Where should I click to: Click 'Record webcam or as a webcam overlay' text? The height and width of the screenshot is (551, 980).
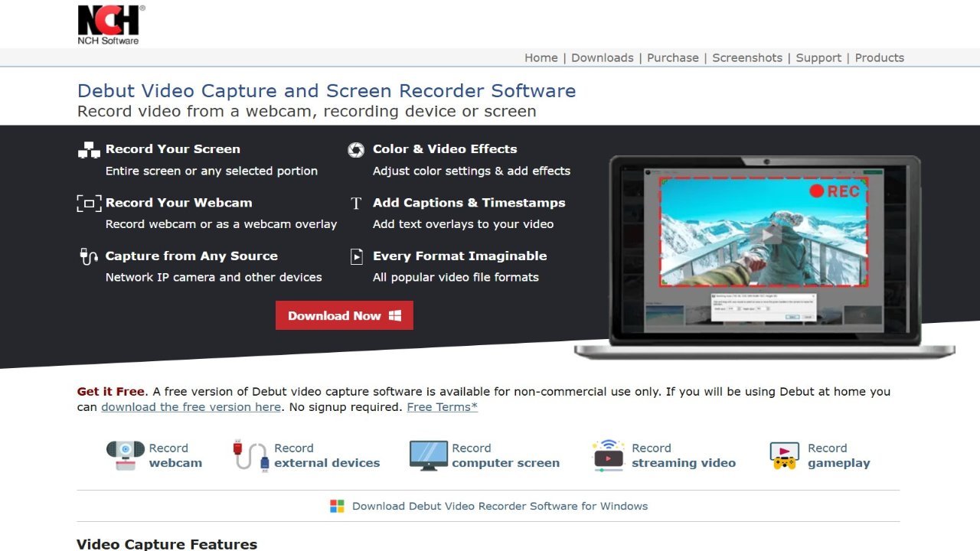221,224
